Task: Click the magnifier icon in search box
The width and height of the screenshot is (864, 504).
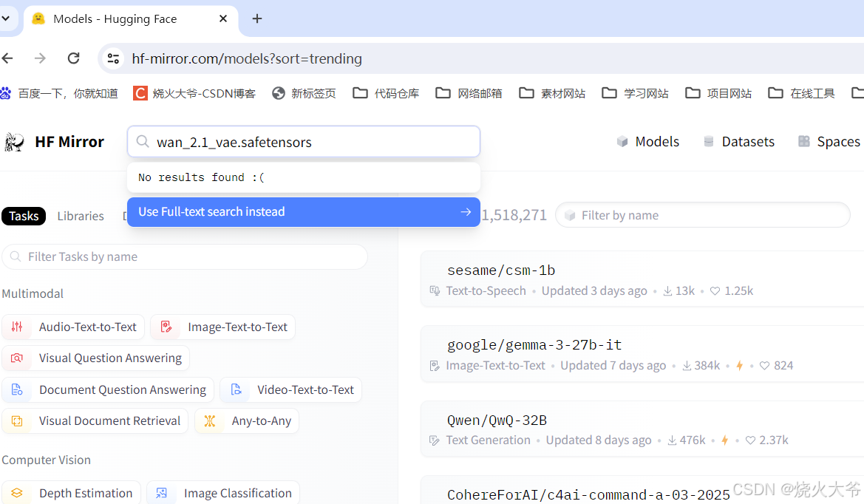Action: 143,142
